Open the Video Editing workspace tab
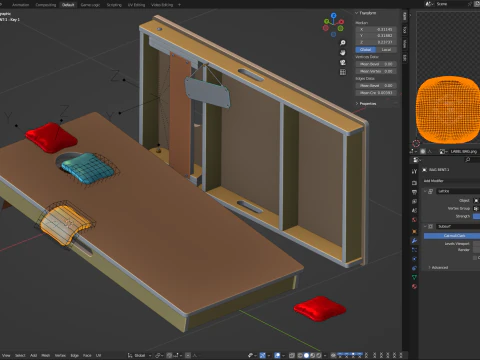480x360 pixels. pyautogui.click(x=162, y=5)
